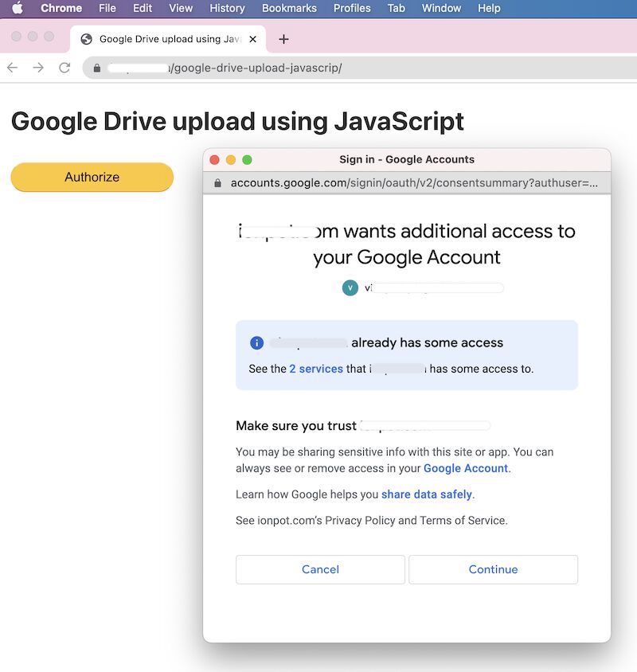Click the page heading Google Drive upload using JavaScript
The width and height of the screenshot is (637, 672).
point(237,122)
